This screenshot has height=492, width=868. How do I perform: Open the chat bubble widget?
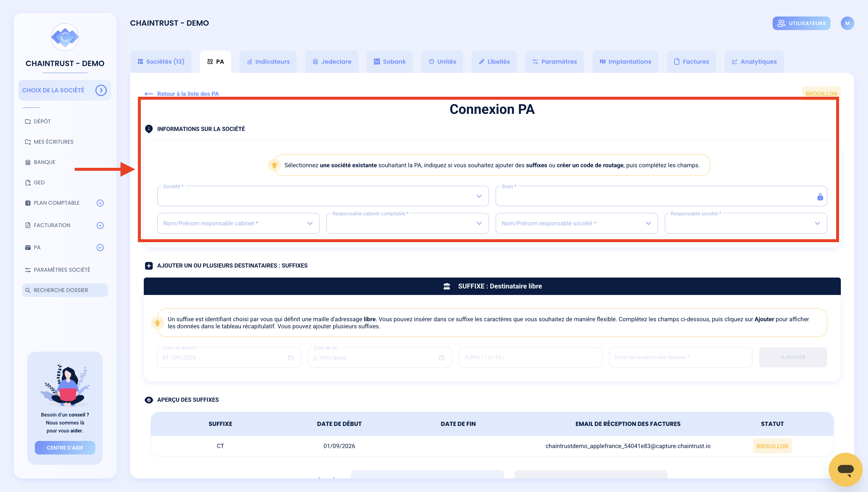click(x=845, y=469)
